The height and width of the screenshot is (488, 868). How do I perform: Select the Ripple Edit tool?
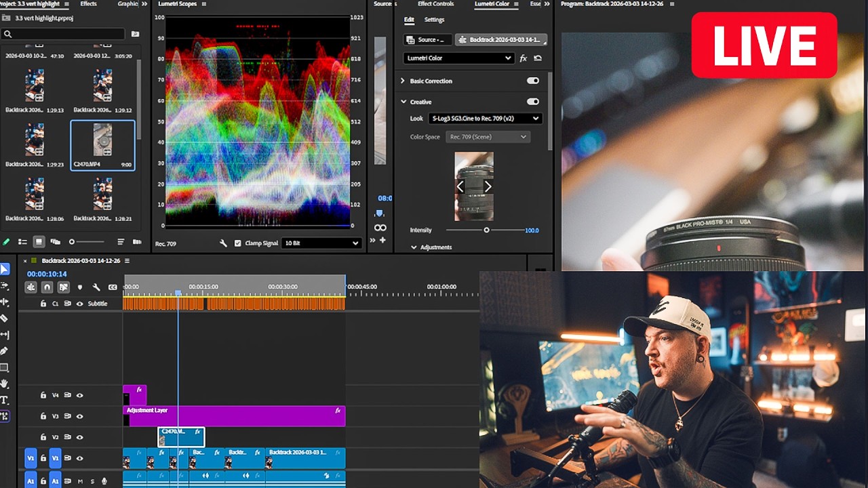(5, 302)
